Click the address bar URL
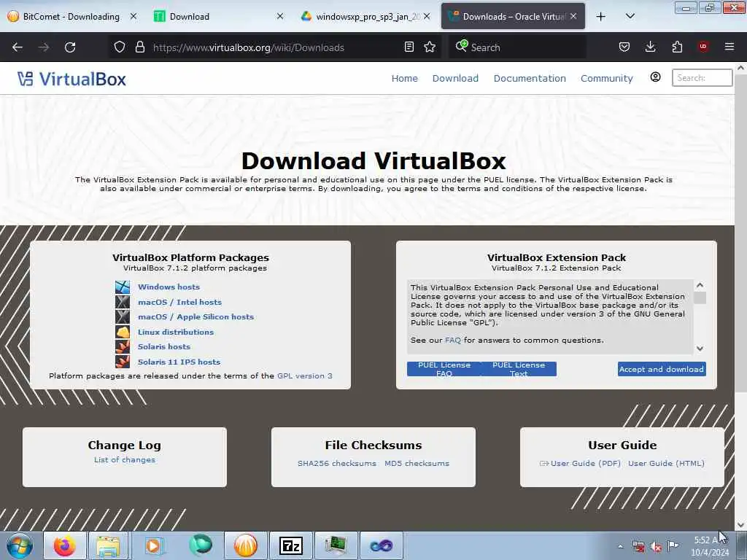This screenshot has height=560, width=747. coord(248,47)
